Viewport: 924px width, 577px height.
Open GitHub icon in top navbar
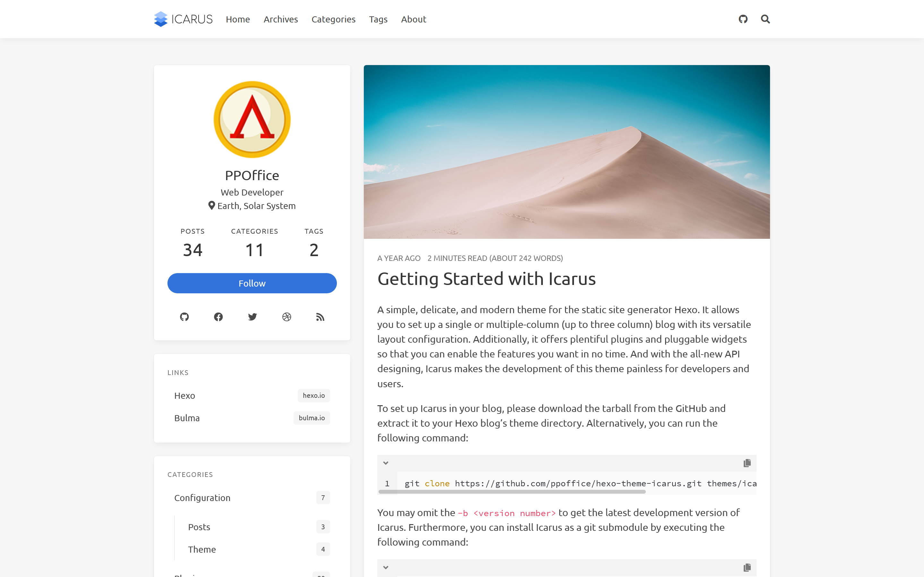tap(743, 19)
